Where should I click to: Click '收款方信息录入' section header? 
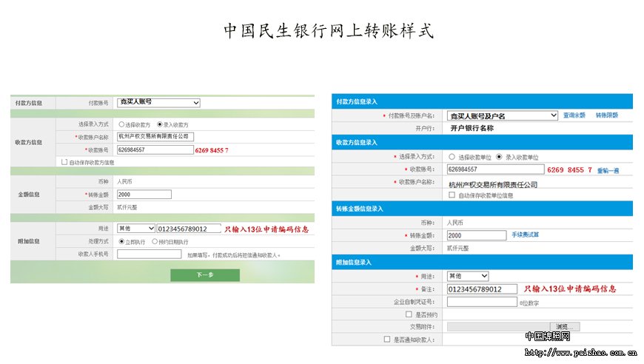coord(482,142)
